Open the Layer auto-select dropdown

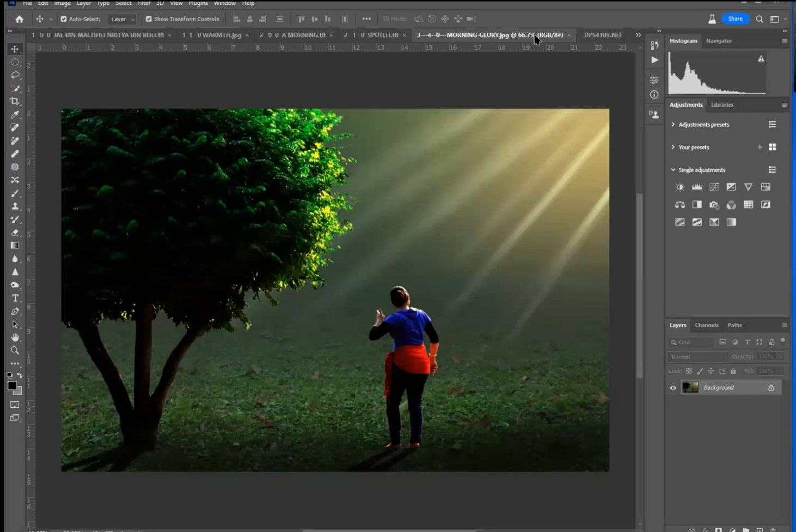click(122, 19)
